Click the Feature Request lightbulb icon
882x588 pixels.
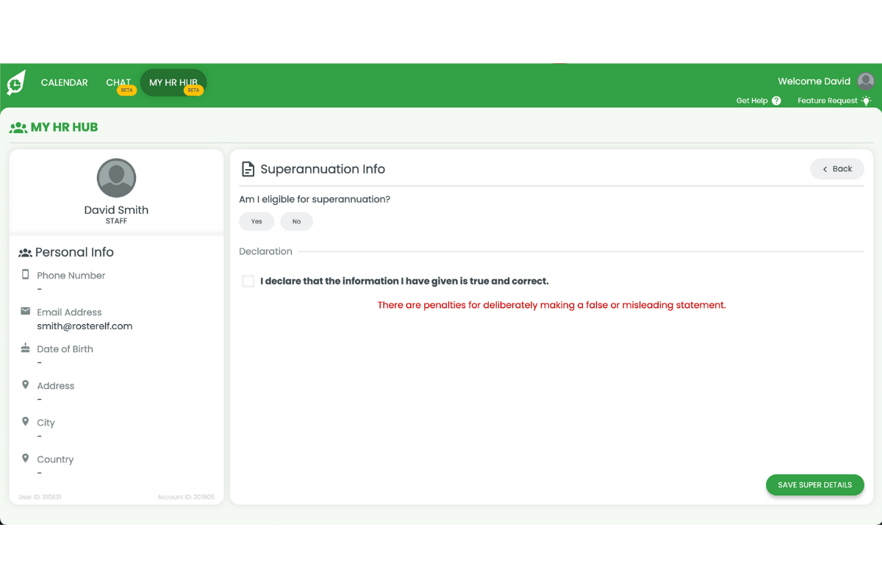coord(866,101)
